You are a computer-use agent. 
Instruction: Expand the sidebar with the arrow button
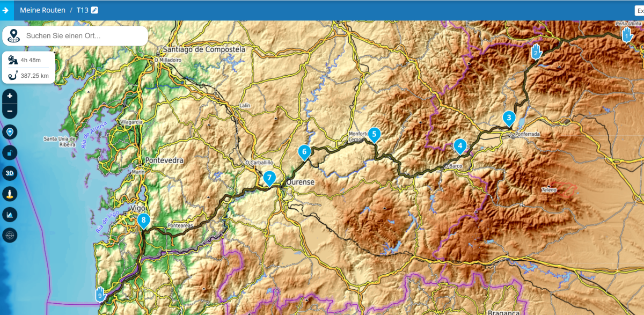[x=6, y=10]
